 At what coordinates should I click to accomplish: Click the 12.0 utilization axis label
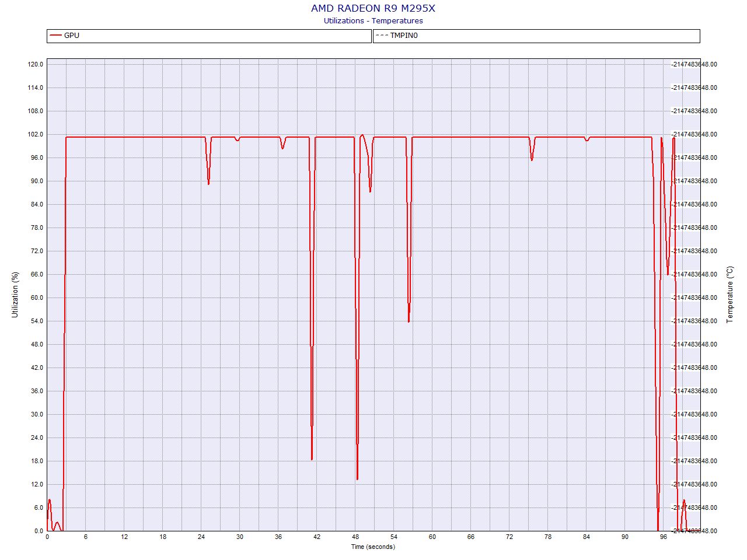[37, 484]
